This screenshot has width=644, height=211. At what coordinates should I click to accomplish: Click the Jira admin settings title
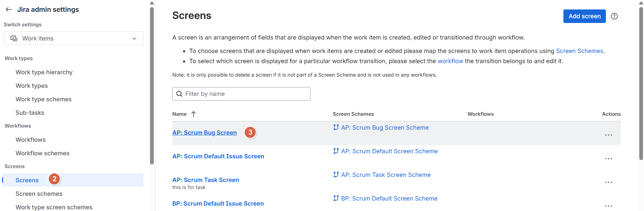(48, 9)
